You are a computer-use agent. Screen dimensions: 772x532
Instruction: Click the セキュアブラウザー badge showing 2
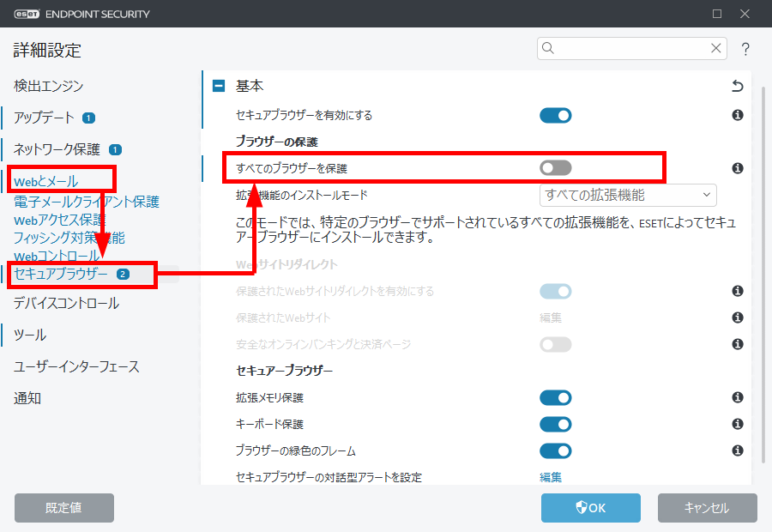[x=123, y=275]
